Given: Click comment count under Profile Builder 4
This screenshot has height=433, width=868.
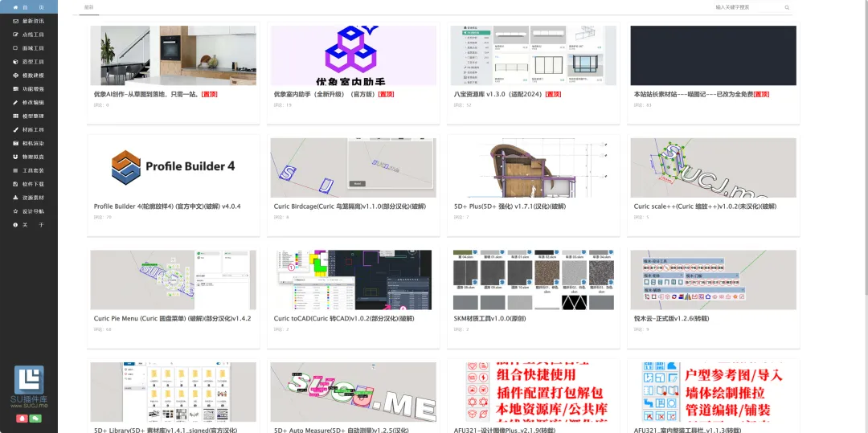Looking at the screenshot, I should [102, 218].
